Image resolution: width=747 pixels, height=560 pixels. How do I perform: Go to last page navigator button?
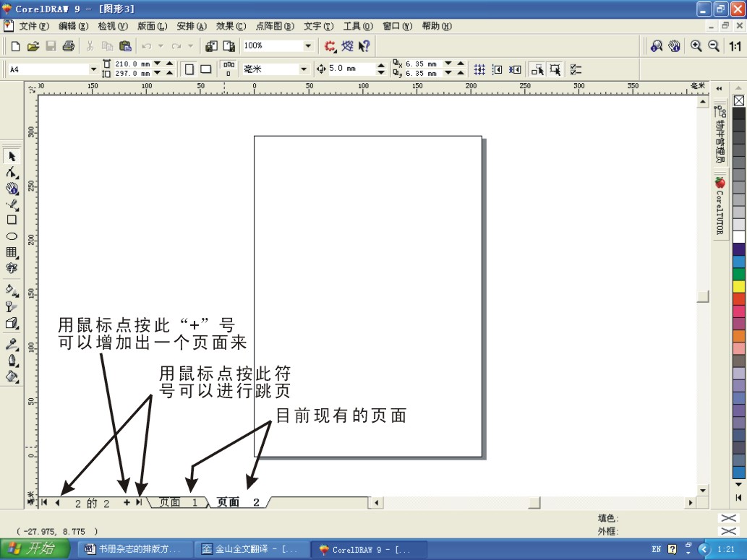[139, 502]
